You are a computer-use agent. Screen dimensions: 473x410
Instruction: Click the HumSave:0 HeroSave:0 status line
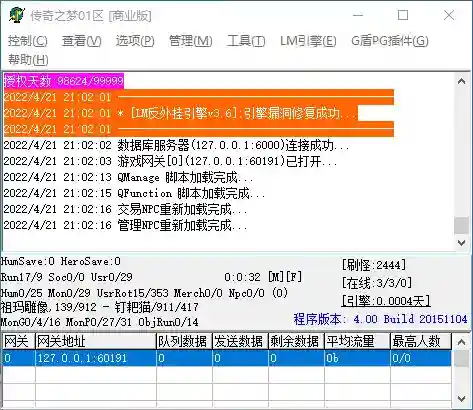(61, 261)
